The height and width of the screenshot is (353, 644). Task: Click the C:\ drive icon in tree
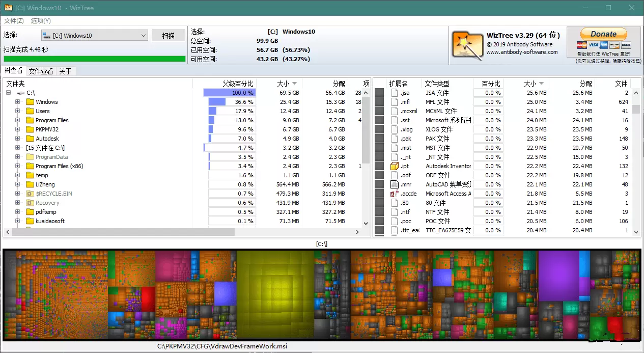[x=21, y=93]
